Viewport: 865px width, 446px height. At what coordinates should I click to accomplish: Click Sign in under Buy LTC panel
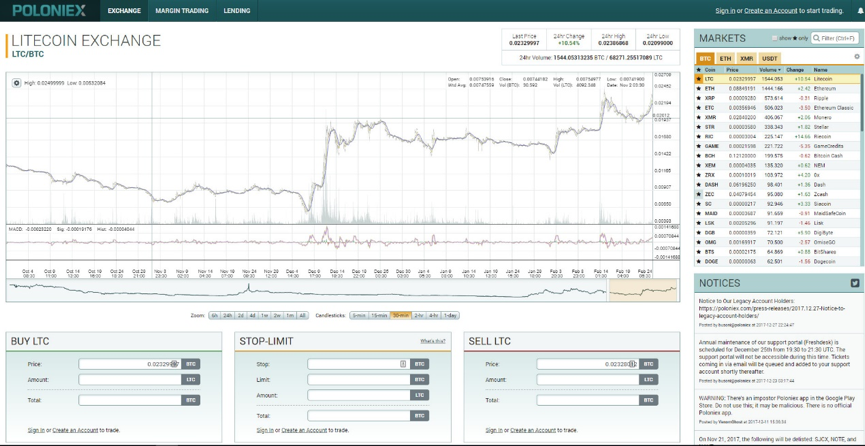pyautogui.click(x=36, y=430)
